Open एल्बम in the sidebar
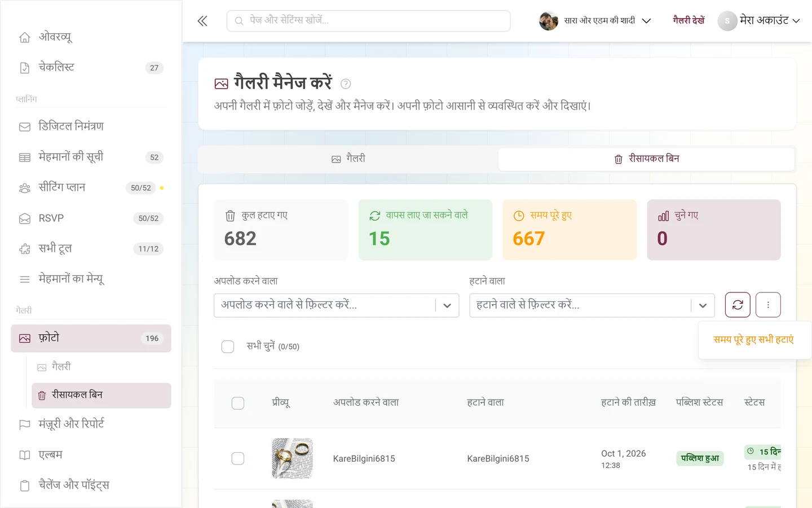This screenshot has height=508, width=812. (x=91, y=454)
